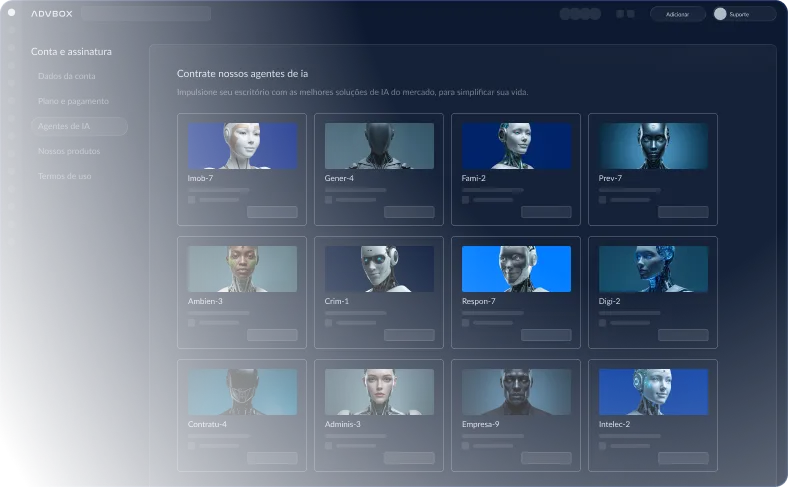Focus the top search bar field
788x488 pixels.
pyautogui.click(x=146, y=14)
